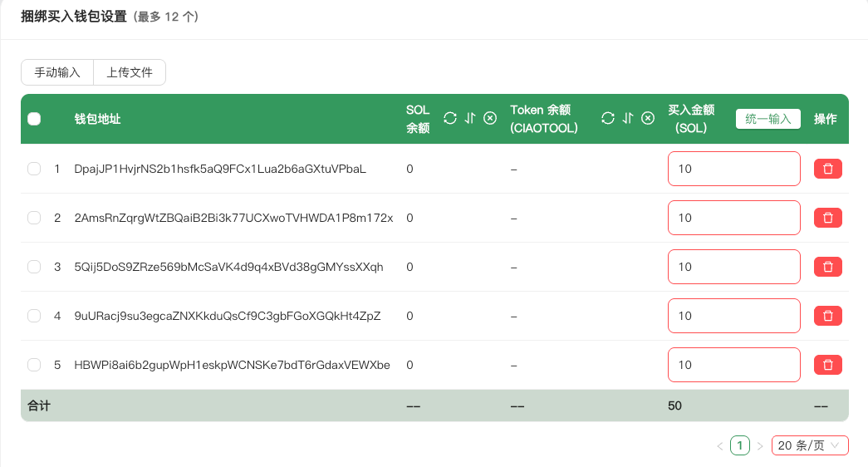Go to previous page with left chevron
Image resolution: width=868 pixels, height=467 pixels.
pyautogui.click(x=720, y=446)
